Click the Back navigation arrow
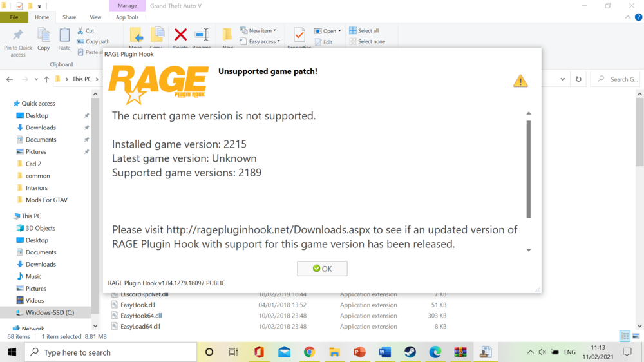 10,79
